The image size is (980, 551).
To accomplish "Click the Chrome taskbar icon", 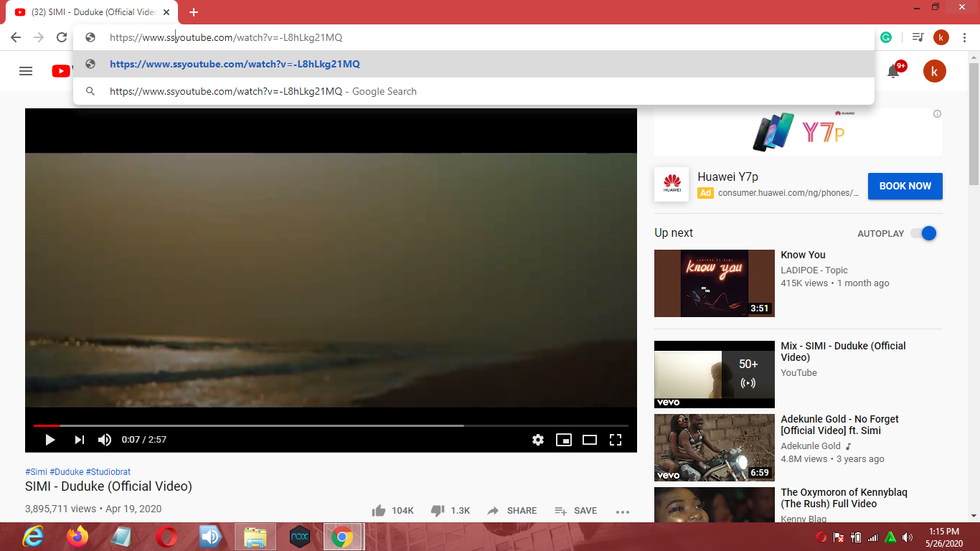I will [342, 537].
